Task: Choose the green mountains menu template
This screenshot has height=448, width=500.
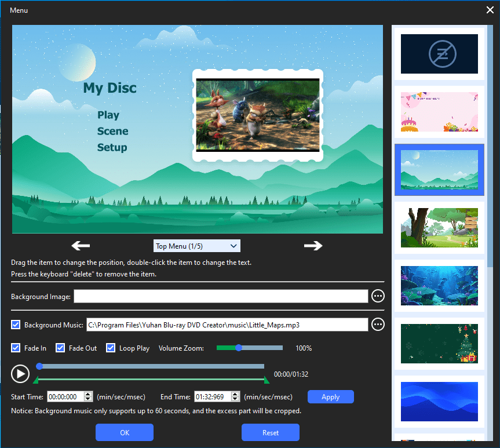Action: click(439, 170)
